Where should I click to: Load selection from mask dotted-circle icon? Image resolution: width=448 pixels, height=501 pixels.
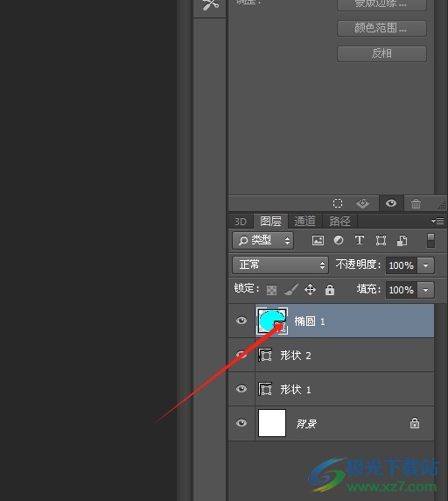click(x=338, y=203)
